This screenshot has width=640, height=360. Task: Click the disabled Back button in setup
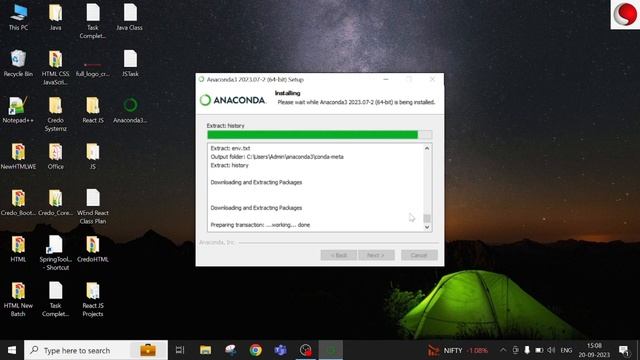338,255
